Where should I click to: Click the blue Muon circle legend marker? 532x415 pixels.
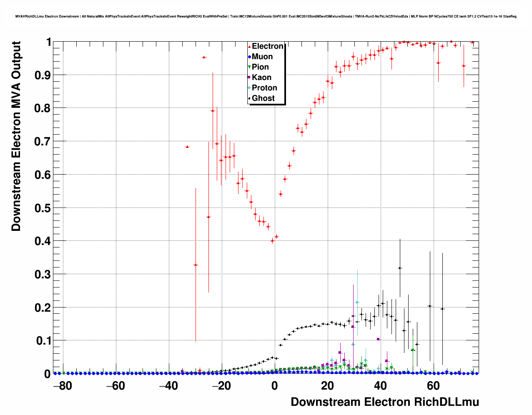250,57
